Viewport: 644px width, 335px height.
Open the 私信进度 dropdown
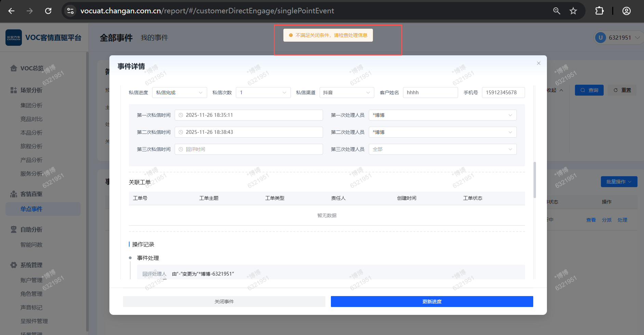point(179,93)
